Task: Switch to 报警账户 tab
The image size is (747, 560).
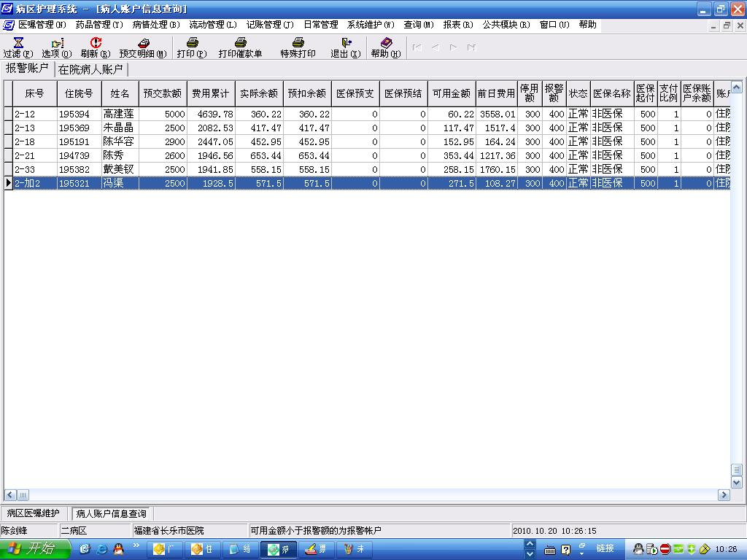Action: pos(27,69)
